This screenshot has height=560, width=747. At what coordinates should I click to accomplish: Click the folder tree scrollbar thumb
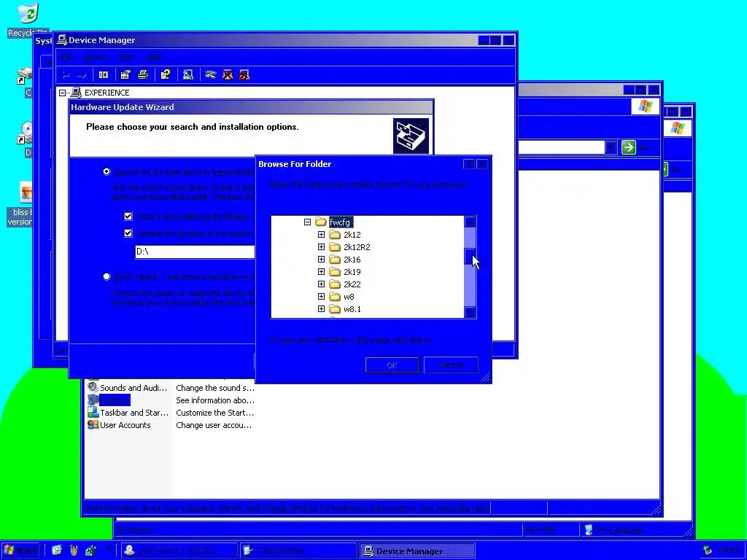(470, 256)
